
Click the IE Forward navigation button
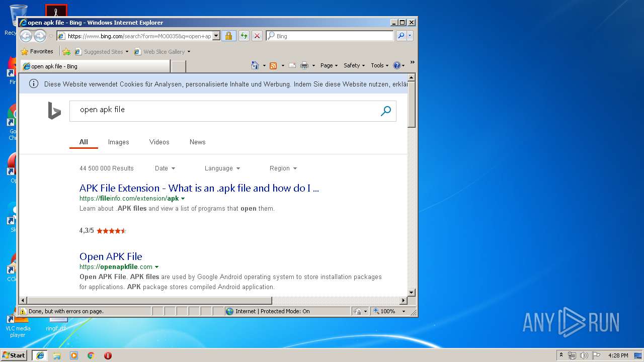click(40, 36)
